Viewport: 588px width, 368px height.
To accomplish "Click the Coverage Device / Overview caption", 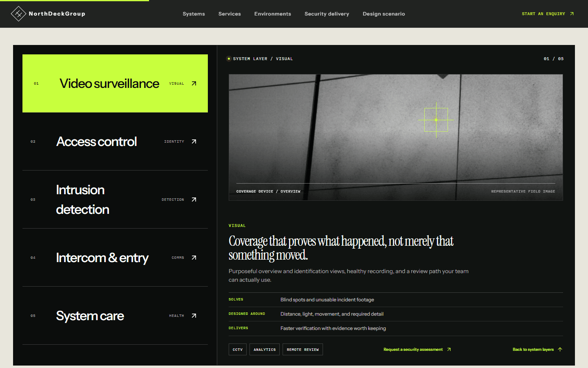I will (x=268, y=191).
